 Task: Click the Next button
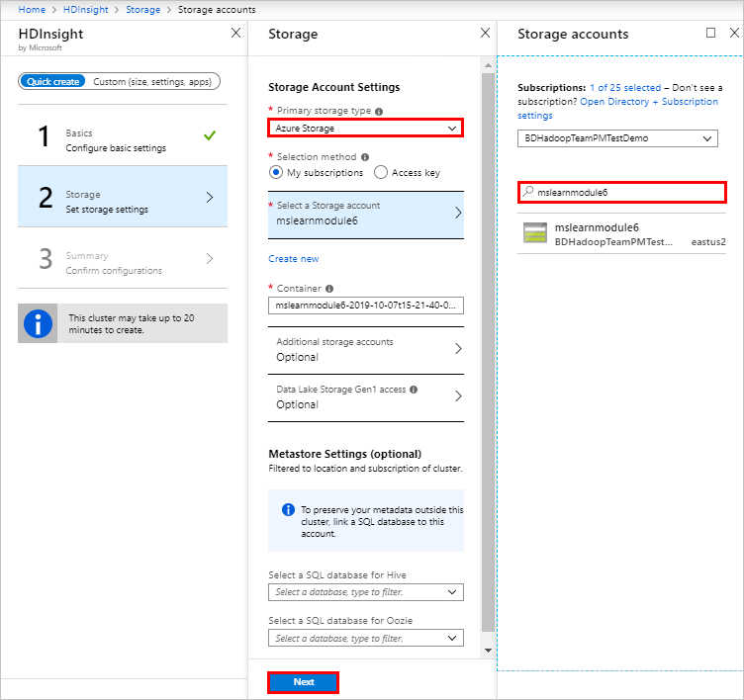(x=303, y=682)
